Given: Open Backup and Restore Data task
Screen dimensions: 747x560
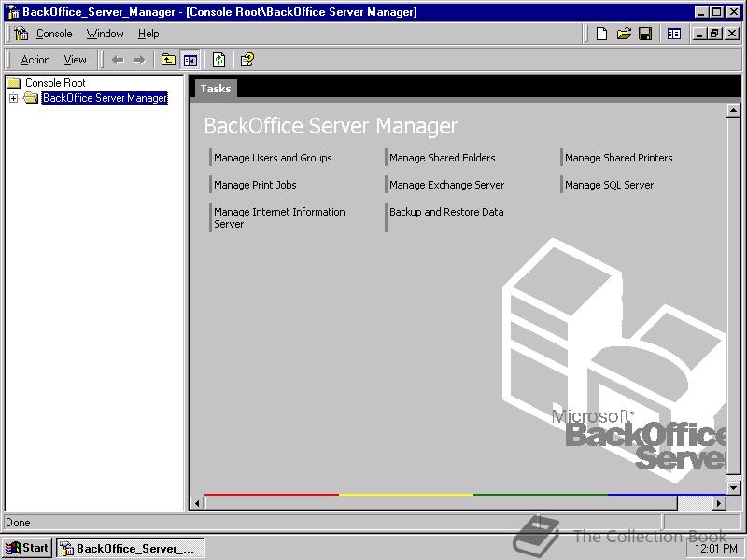Looking at the screenshot, I should (446, 212).
